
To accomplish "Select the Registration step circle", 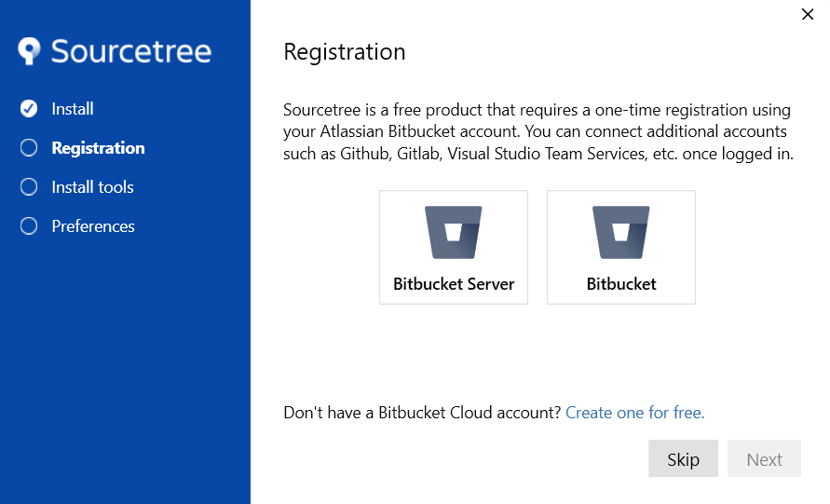I will point(29,148).
